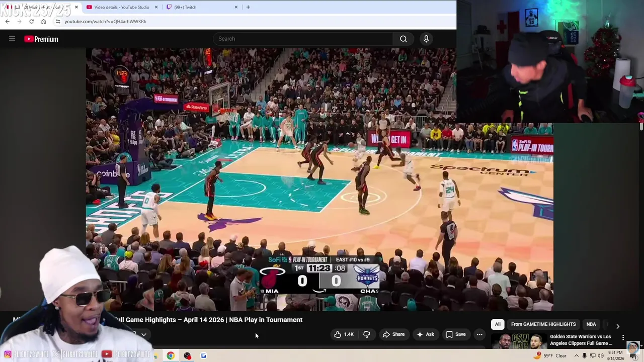Open Warriors vs Clippers video thumbnail
The height and width of the screenshot is (362, 644).
coord(518,341)
